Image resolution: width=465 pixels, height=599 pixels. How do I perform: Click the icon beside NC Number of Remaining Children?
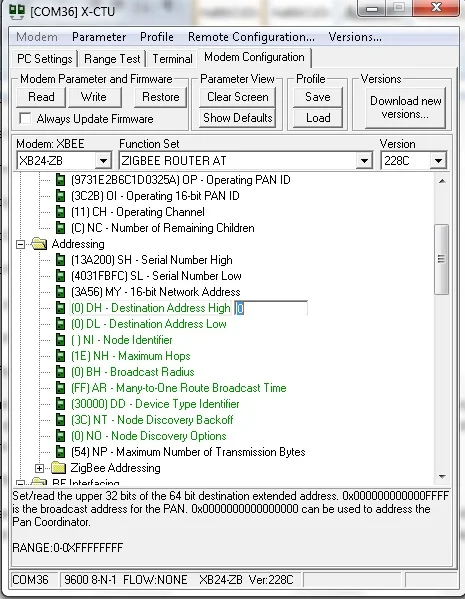click(x=60, y=228)
